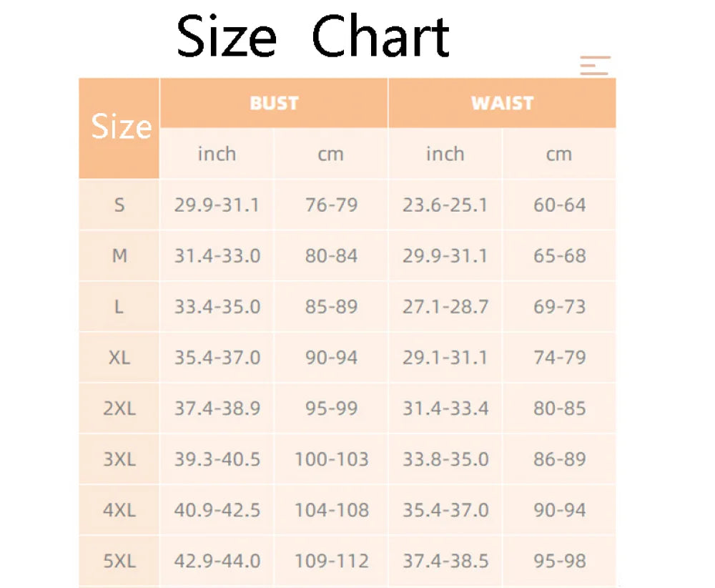Image resolution: width=715 pixels, height=588 pixels.
Task: Select size M row label
Action: [119, 256]
